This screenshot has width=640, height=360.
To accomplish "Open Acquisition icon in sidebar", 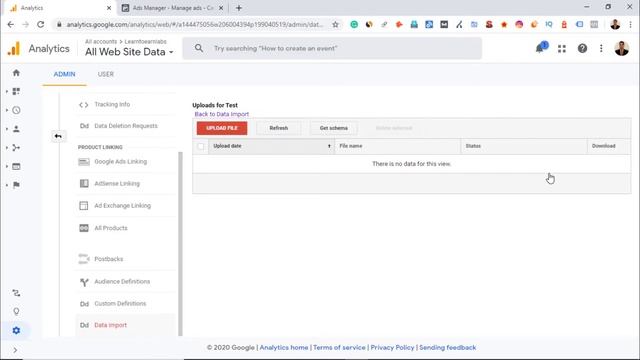I will [16, 148].
